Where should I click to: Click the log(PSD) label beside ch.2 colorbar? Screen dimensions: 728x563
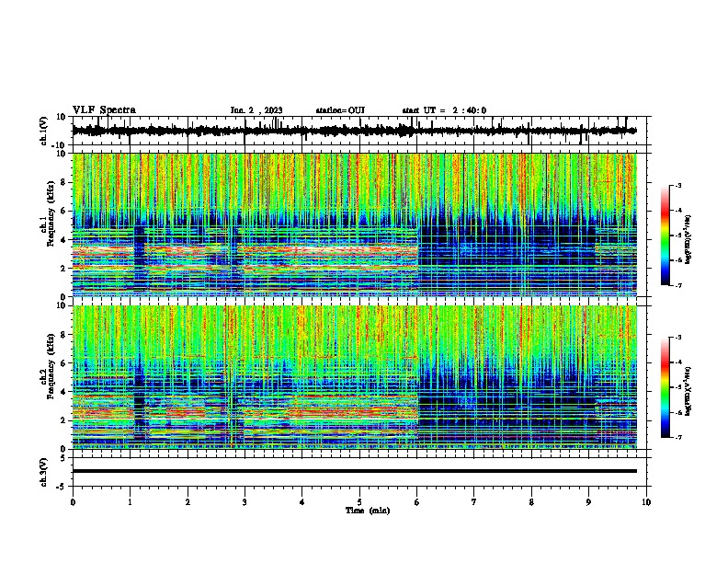tap(688, 391)
